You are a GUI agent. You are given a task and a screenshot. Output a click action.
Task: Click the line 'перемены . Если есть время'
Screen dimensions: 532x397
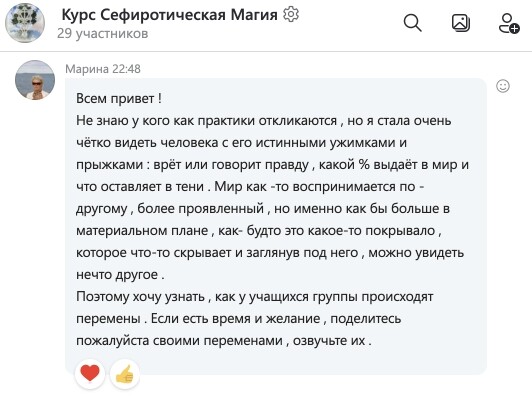tap(239, 319)
